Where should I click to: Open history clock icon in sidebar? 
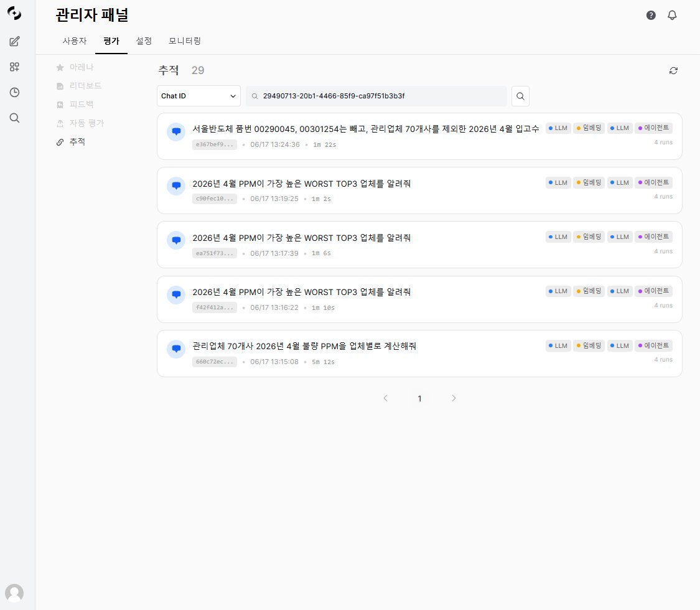tap(14, 93)
